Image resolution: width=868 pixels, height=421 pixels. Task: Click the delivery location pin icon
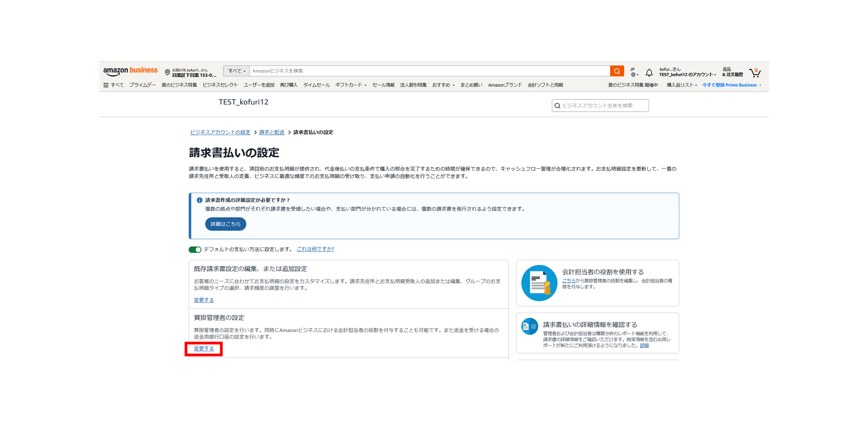[x=167, y=72]
